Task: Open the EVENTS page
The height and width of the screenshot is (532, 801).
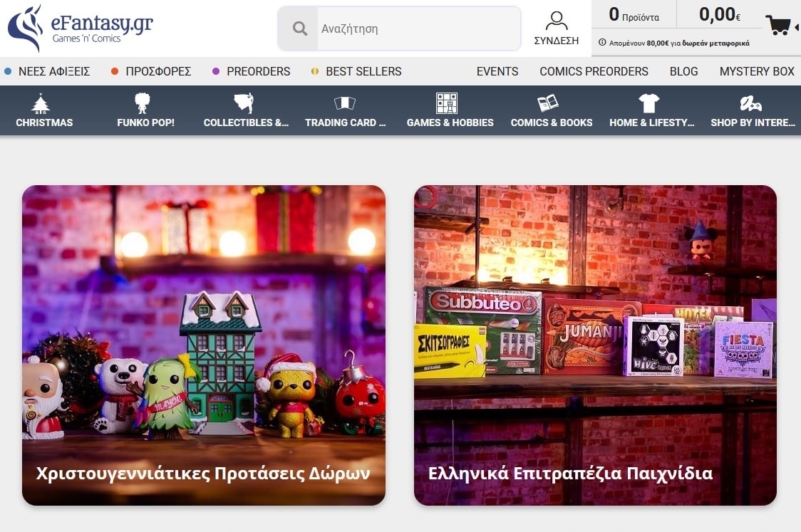Action: point(497,71)
